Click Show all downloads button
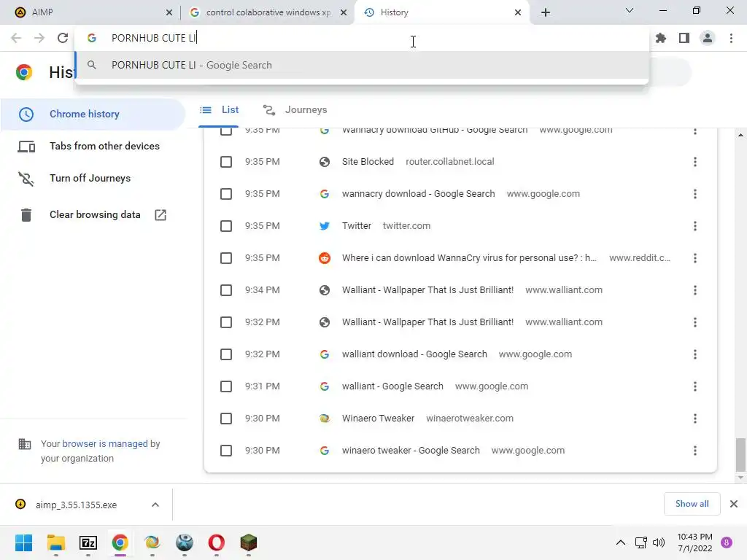The width and height of the screenshot is (747, 560). point(692,504)
